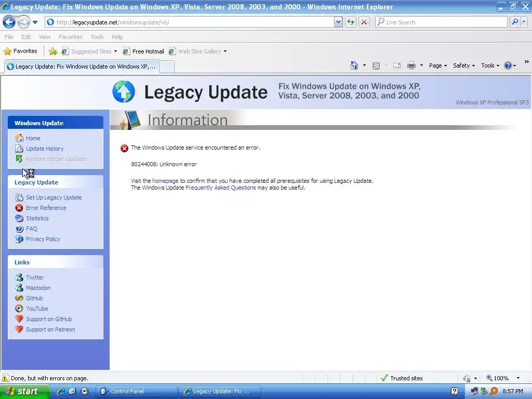This screenshot has height=399, width=532.
Task: Go to Home in Windows Update sidebar
Action: [x=33, y=138]
